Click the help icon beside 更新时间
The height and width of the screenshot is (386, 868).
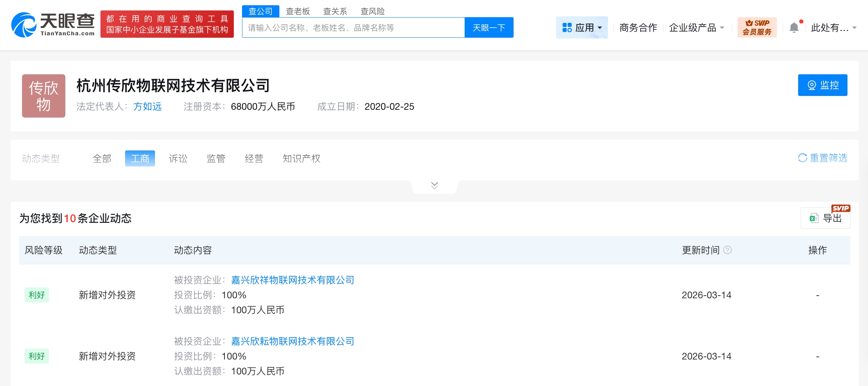[727, 250]
